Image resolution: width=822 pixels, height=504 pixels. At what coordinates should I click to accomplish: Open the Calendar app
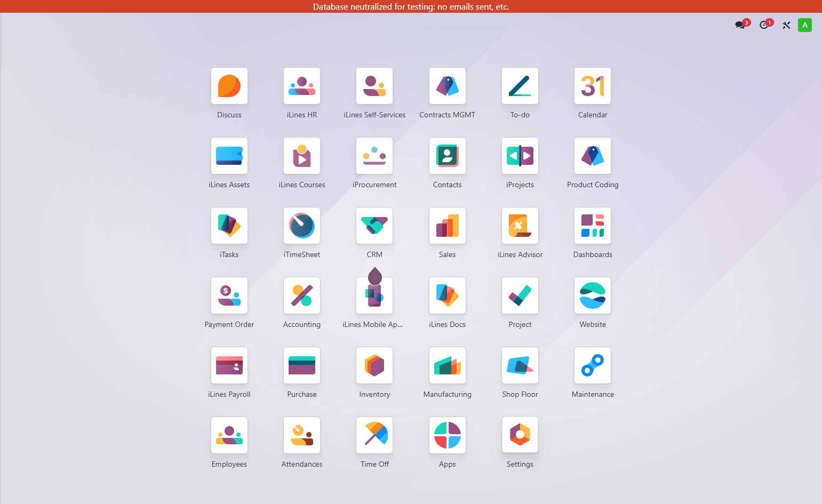point(593,86)
